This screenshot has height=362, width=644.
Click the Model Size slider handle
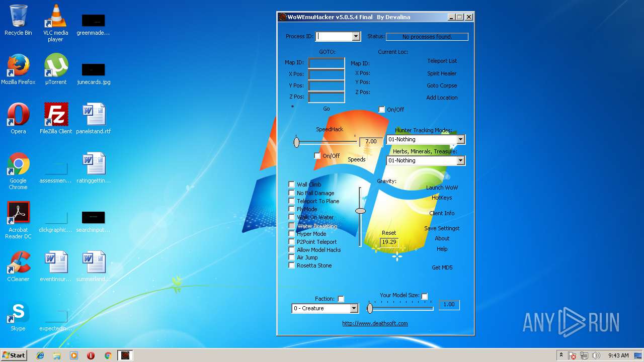point(370,308)
